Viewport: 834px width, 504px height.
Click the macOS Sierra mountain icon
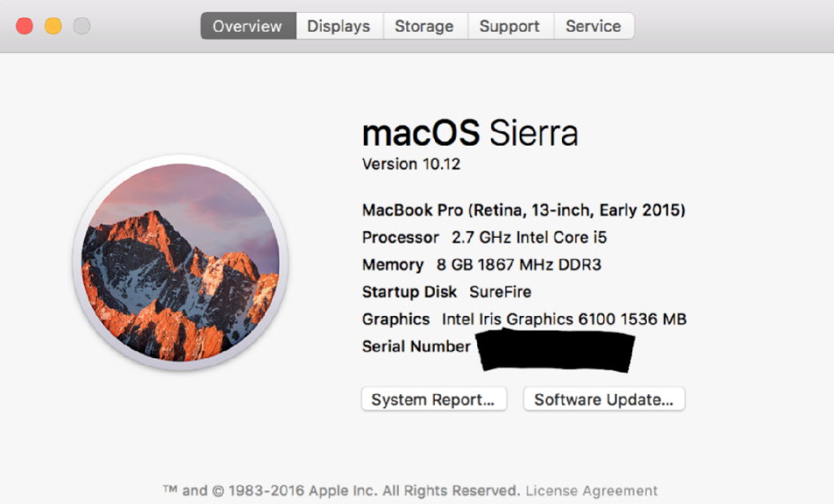pyautogui.click(x=180, y=262)
